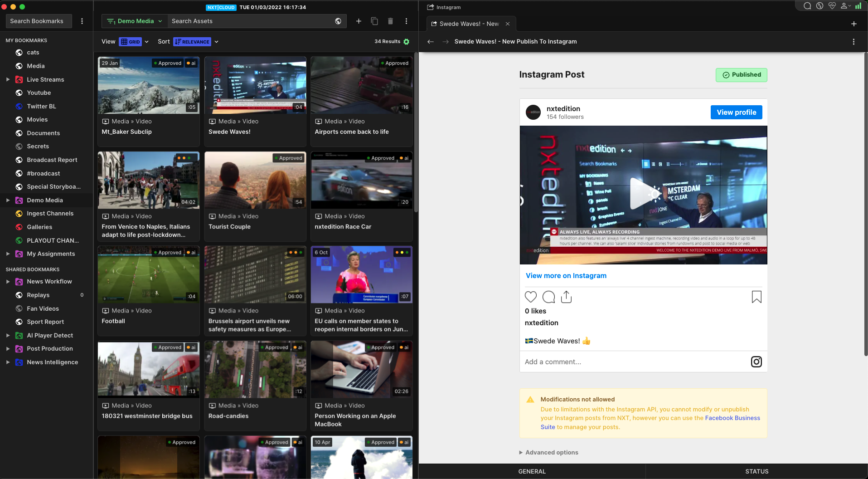868x479 pixels.
Task: Select the STATUS tab at bottom
Action: pyautogui.click(x=757, y=471)
